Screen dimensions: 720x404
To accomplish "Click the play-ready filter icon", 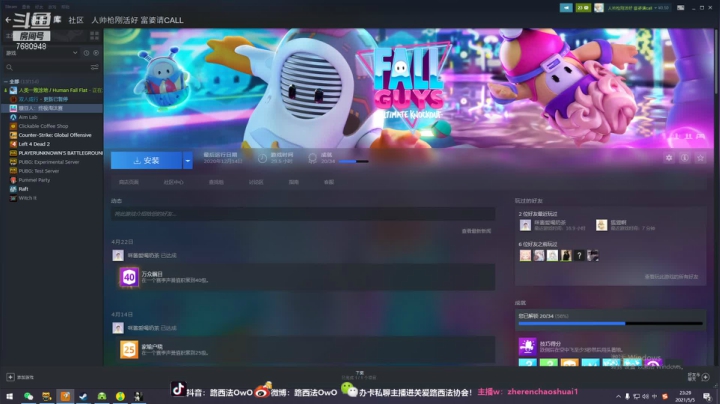I will (96, 53).
